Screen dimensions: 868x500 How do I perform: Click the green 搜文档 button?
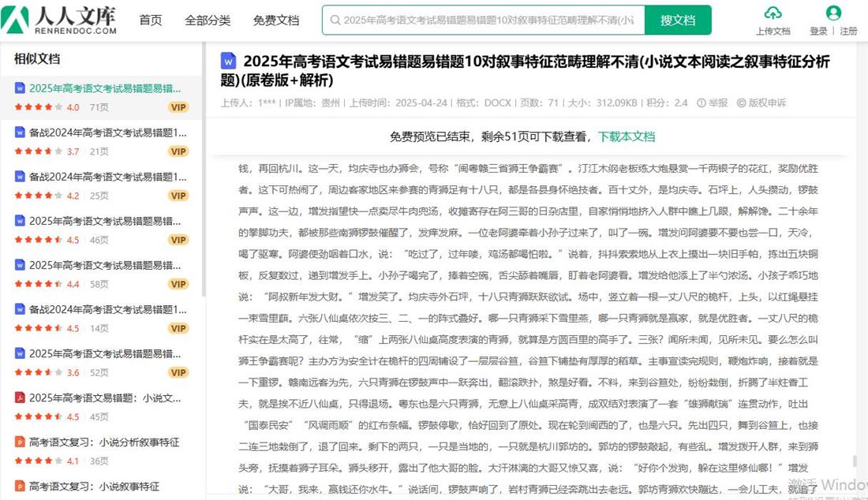pos(678,21)
